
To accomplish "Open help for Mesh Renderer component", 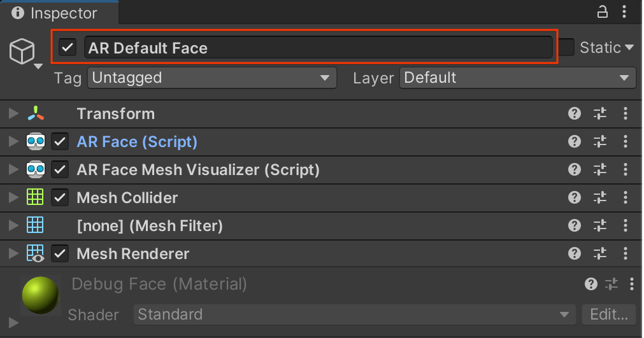I will [574, 254].
